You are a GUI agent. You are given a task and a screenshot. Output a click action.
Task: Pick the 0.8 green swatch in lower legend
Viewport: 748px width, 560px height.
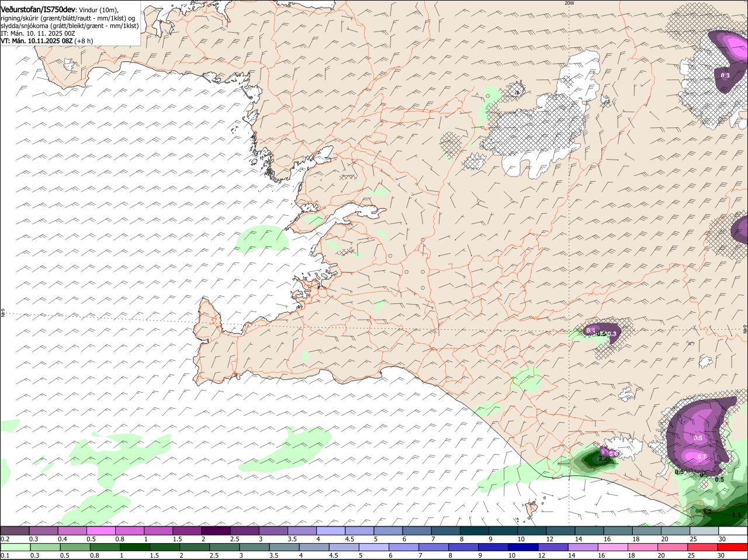[x=105, y=547]
